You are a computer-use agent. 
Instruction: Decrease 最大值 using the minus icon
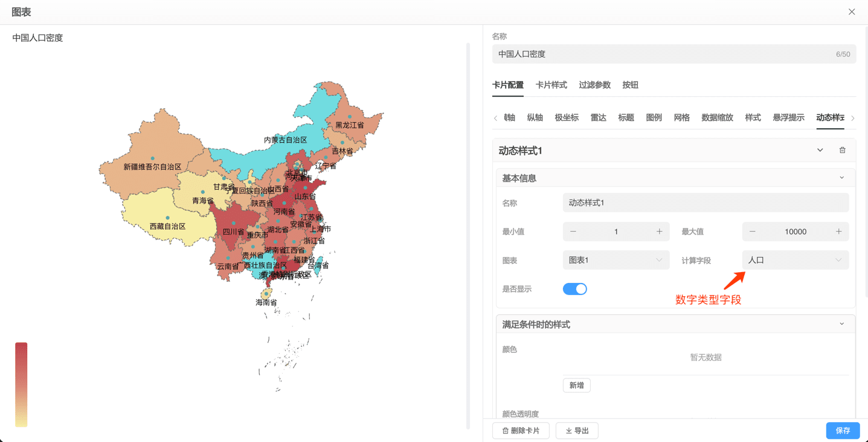[751, 231]
